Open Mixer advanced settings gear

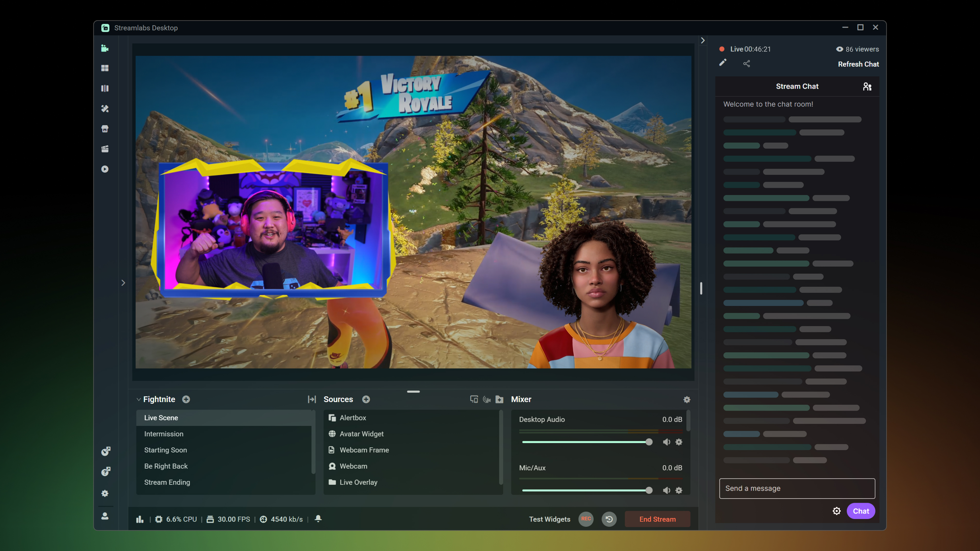pos(687,399)
